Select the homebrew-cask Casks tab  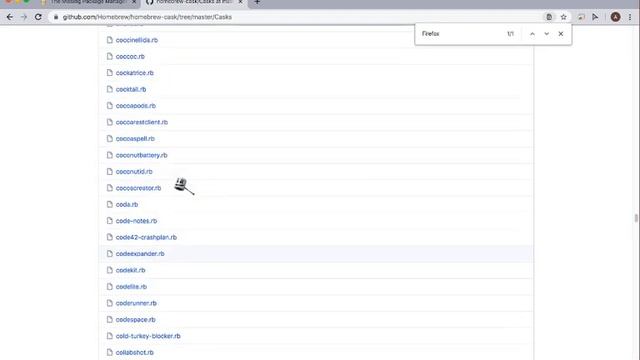pos(194,2)
